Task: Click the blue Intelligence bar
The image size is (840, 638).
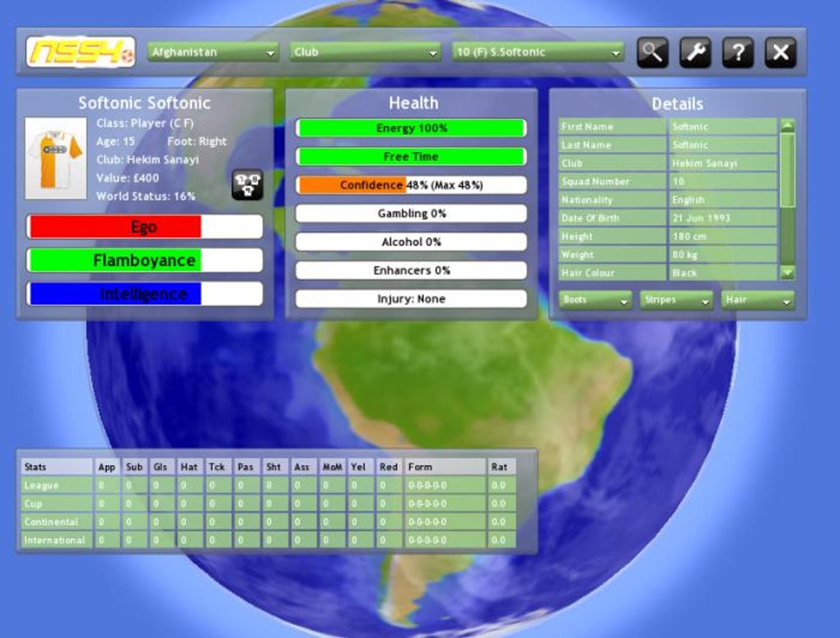Action: [x=145, y=294]
